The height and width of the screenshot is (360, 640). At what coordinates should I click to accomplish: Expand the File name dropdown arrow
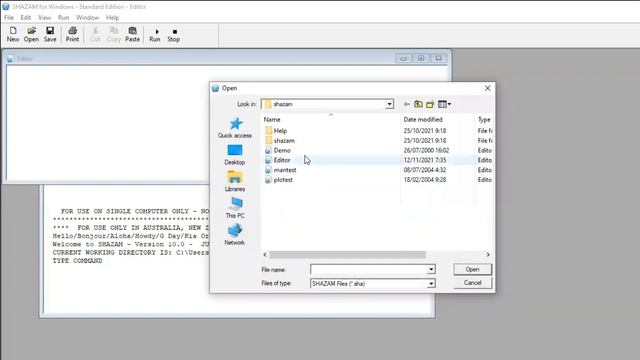pos(431,269)
